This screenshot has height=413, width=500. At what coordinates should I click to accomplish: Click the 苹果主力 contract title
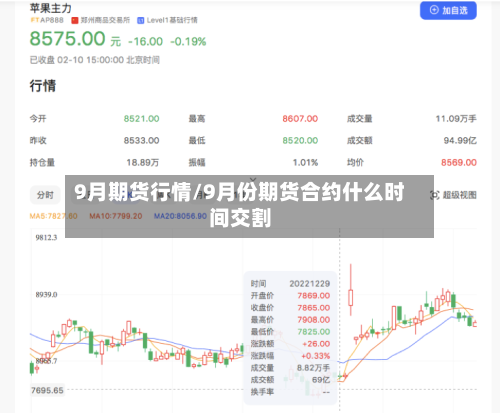(50, 8)
